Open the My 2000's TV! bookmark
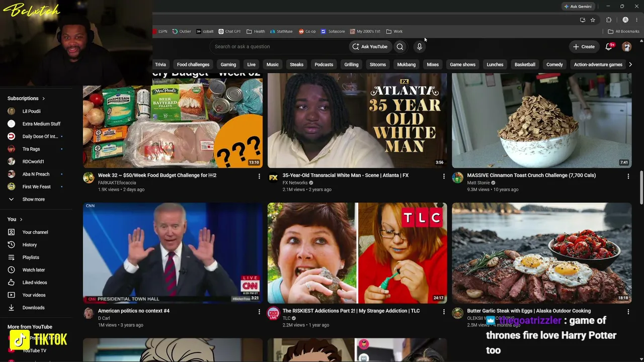Image resolution: width=644 pixels, height=362 pixels. [x=365, y=31]
